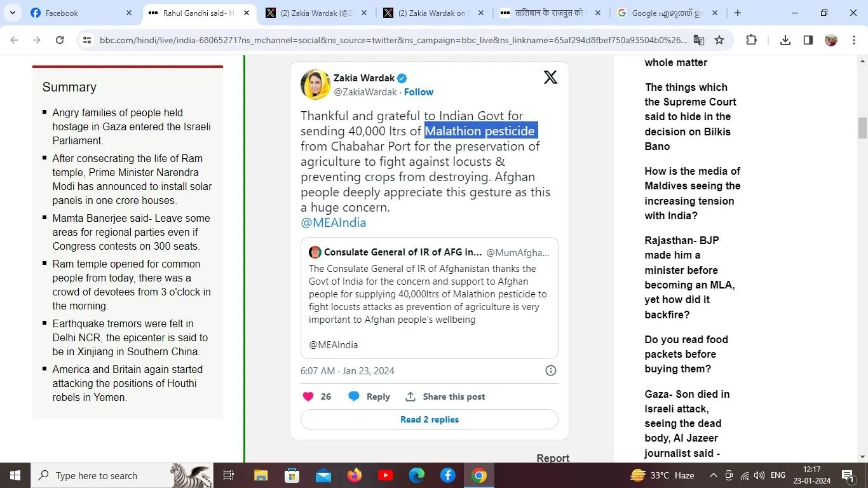The image size is (868, 488).
Task: Go back to the previous page
Action: pos(14,40)
